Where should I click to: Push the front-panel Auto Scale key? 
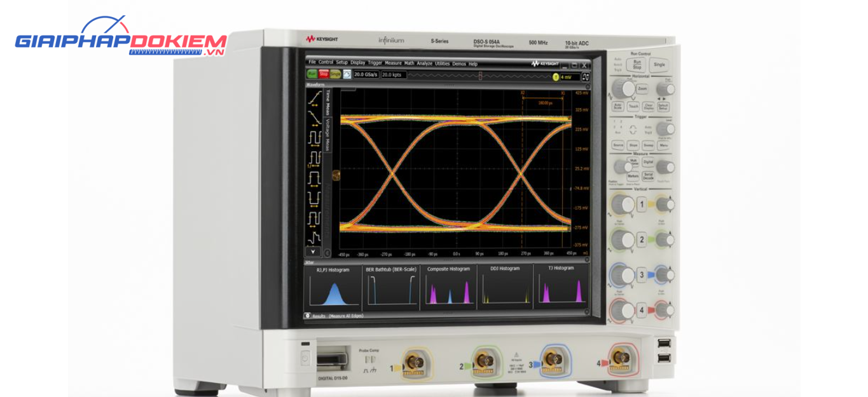point(617,107)
